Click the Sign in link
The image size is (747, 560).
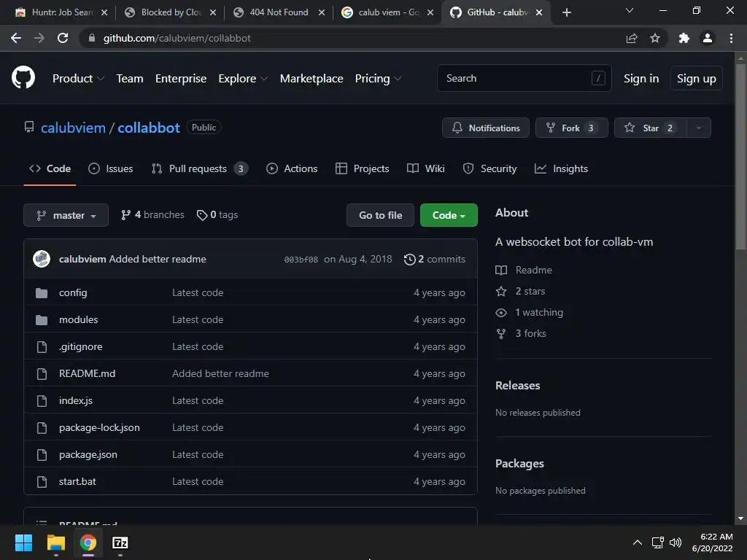[x=641, y=79]
